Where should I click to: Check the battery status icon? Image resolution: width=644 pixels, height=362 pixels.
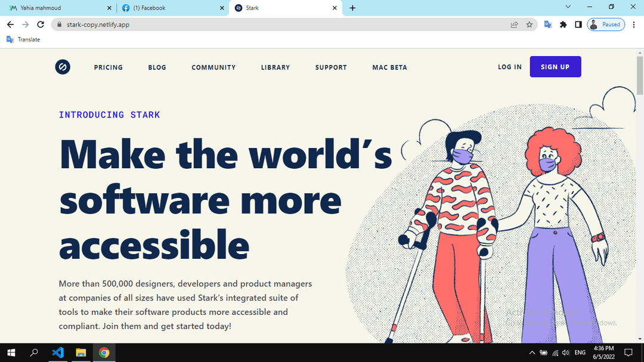coord(543,352)
